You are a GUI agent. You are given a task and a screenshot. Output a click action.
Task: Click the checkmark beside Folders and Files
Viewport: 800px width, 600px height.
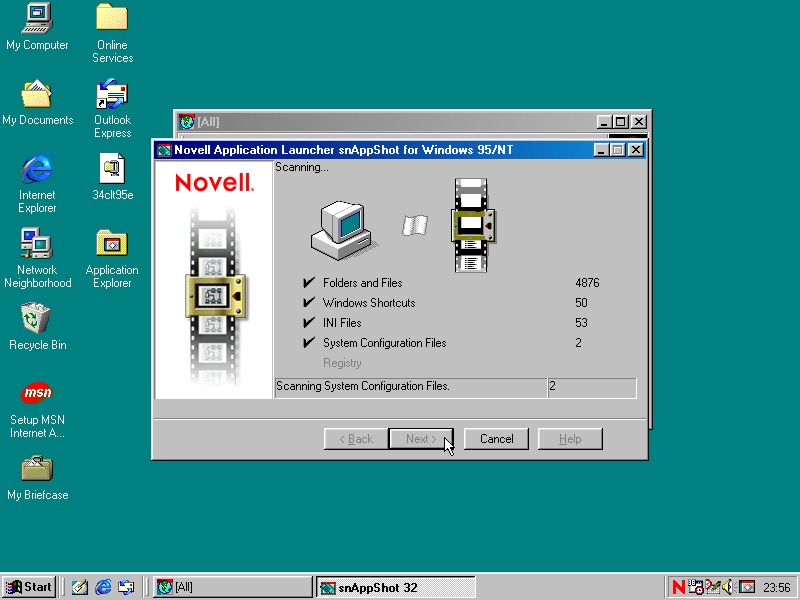pos(309,282)
